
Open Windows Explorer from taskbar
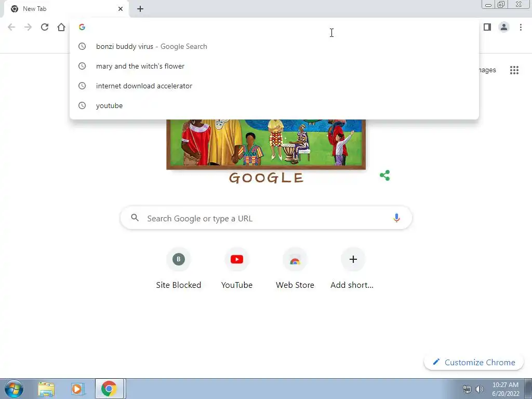point(46,389)
